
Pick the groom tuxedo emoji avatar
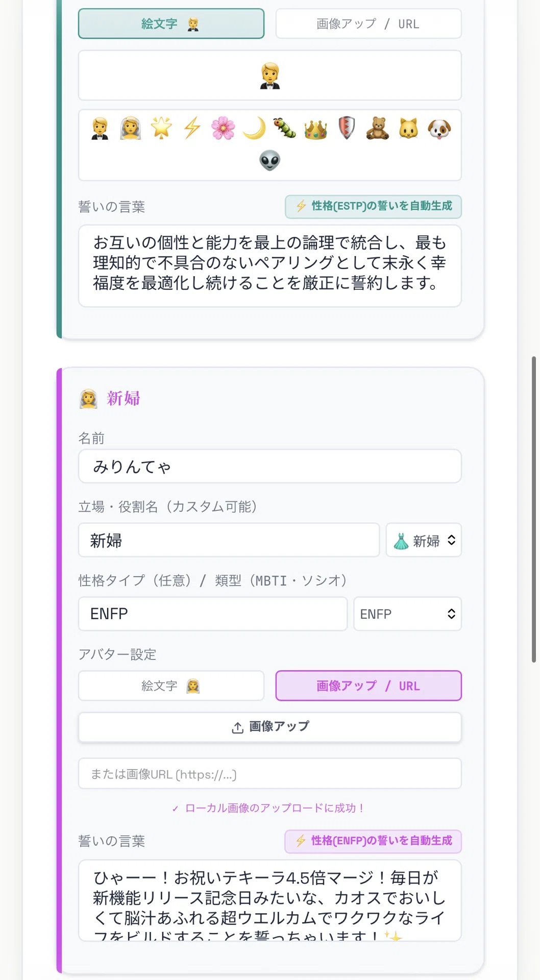click(100, 128)
